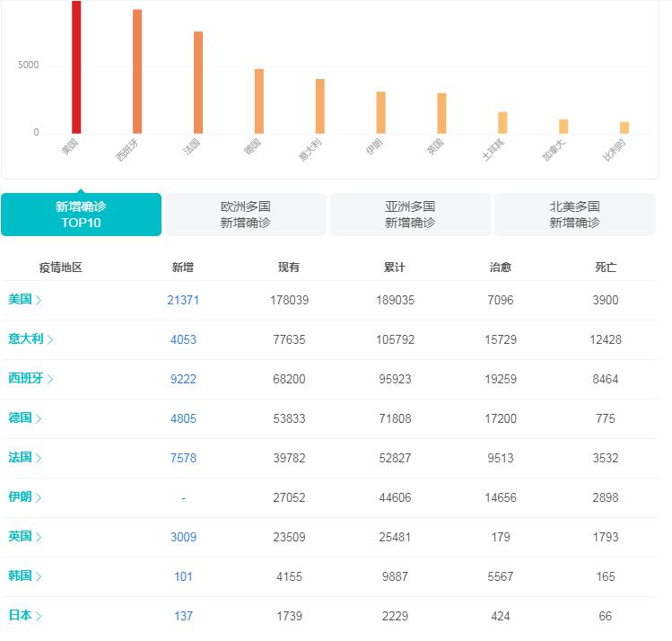Open the 亚洲多国 新增确诊 tab

pos(410,215)
